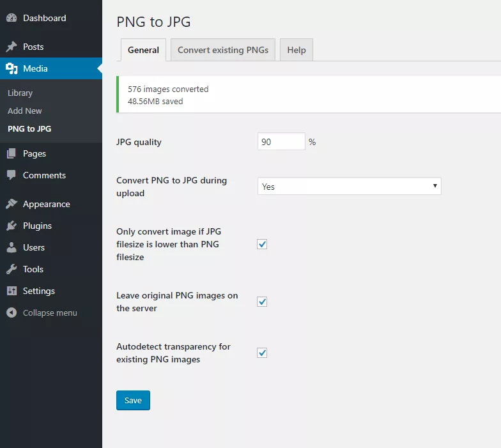Open Tools menu label

coord(33,269)
